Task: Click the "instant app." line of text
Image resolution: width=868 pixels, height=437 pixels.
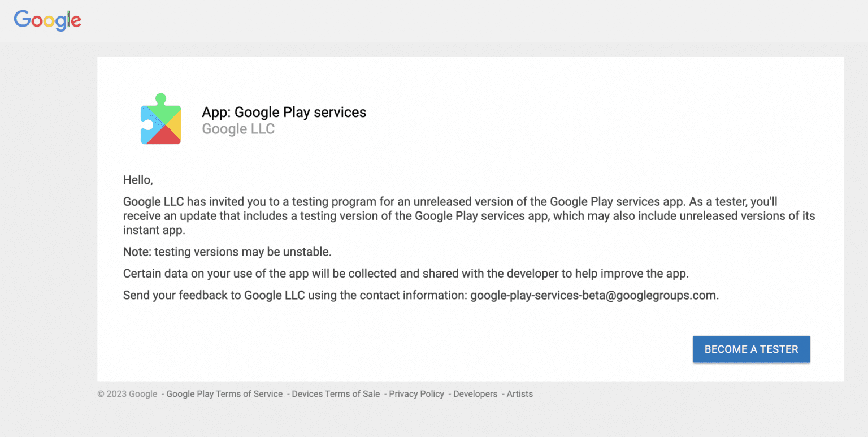Action: 154,230
